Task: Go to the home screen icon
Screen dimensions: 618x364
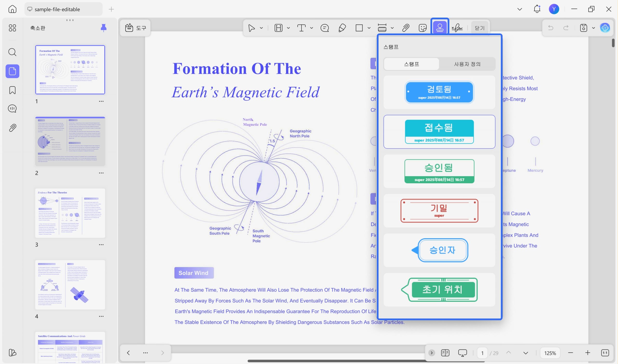Action: [12, 9]
